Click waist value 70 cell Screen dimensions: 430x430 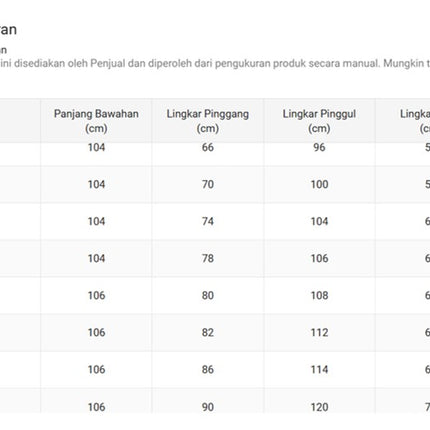pos(208,184)
